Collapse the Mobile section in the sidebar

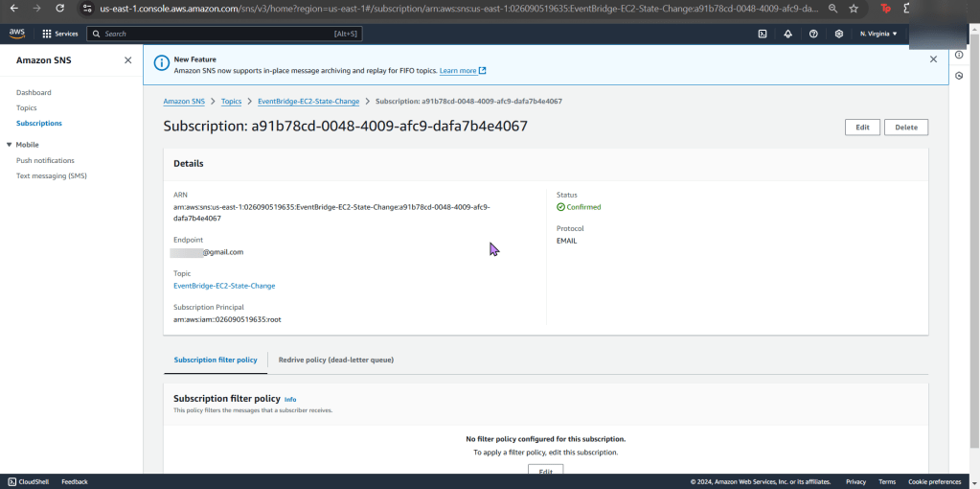[x=10, y=145]
